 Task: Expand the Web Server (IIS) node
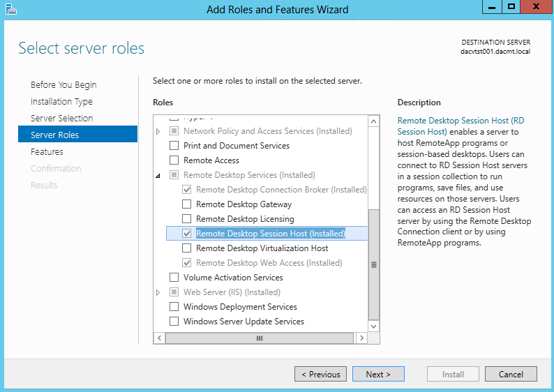click(x=158, y=292)
